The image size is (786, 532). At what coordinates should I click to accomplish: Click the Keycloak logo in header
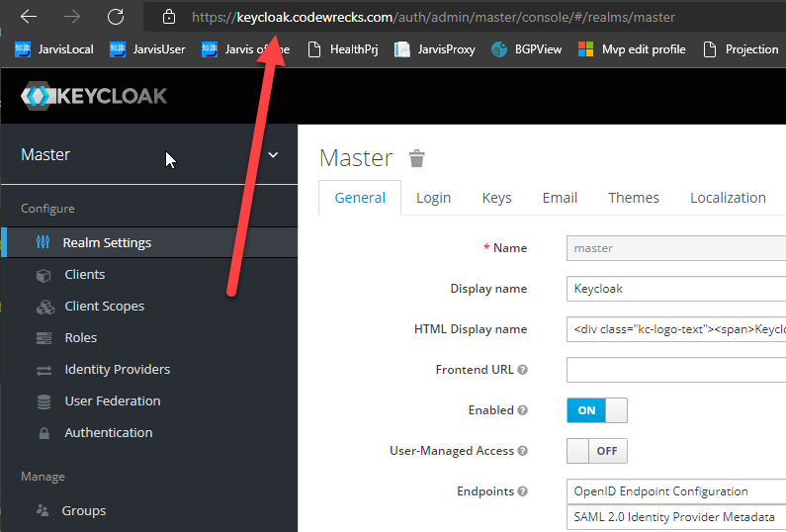point(94,96)
